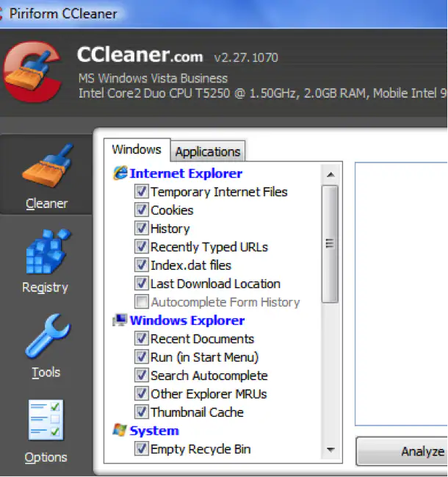Click the results output pane
The width and height of the screenshot is (448, 477).
(402, 294)
